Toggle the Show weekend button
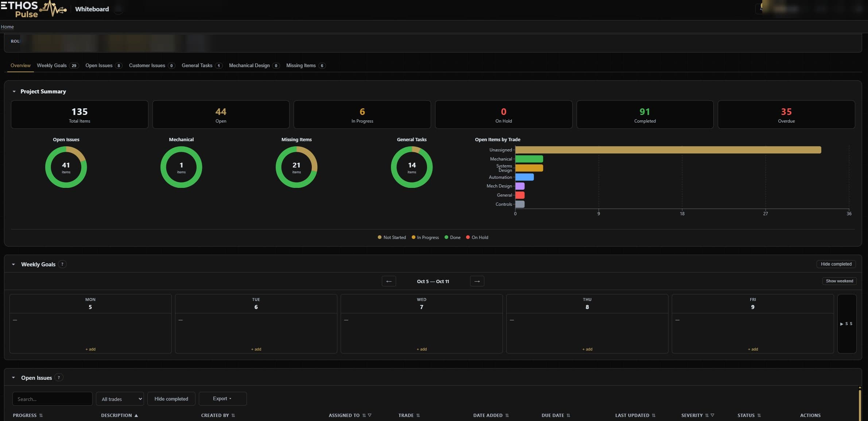 click(x=839, y=281)
